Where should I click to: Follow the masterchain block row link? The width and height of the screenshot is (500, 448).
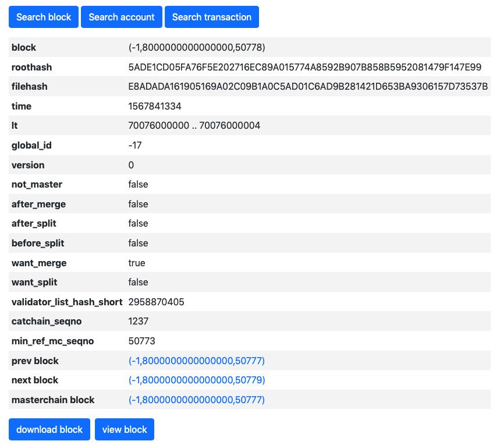point(197,400)
